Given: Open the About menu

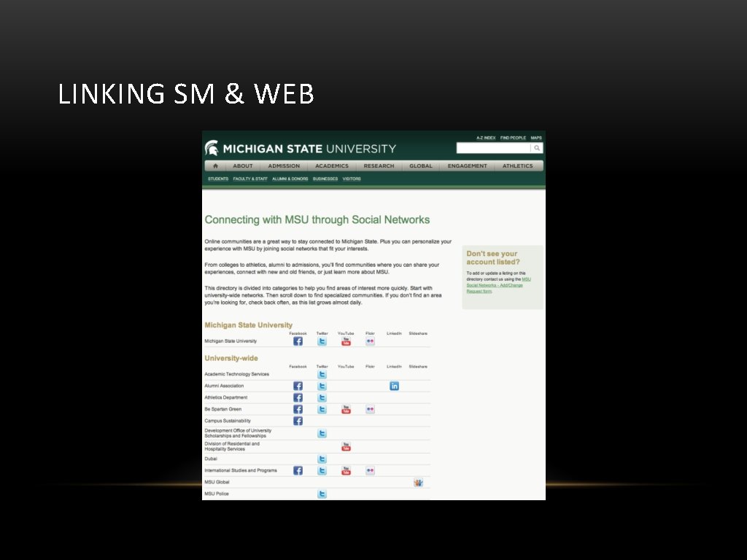Looking at the screenshot, I should point(242,166).
